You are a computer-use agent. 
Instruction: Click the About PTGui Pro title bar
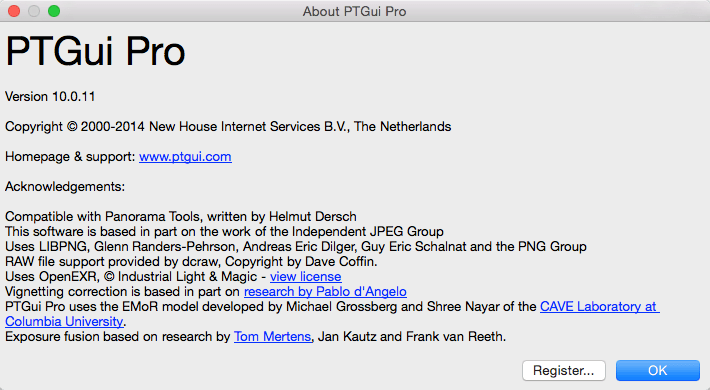coord(355,11)
